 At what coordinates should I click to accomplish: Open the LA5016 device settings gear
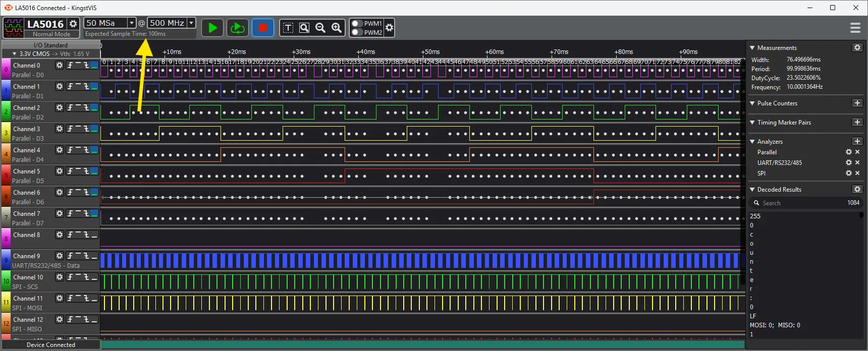click(x=73, y=24)
